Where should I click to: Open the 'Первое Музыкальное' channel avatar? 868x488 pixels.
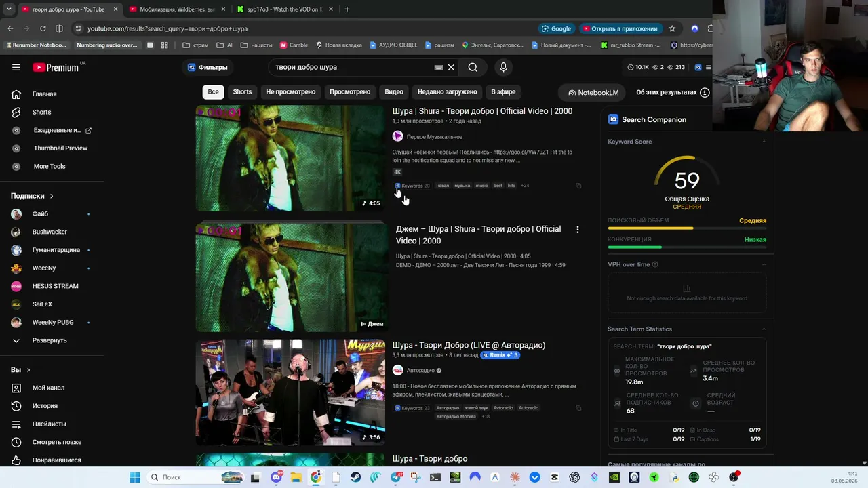(x=398, y=136)
